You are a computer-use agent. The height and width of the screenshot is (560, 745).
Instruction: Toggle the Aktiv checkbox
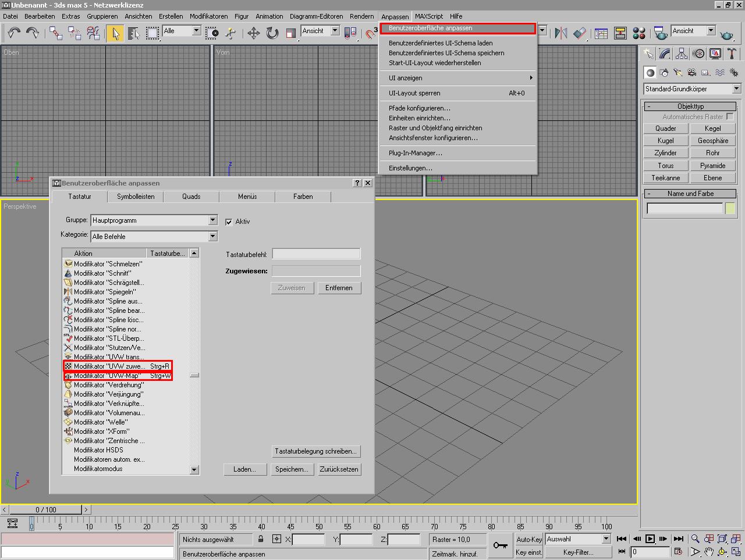229,222
